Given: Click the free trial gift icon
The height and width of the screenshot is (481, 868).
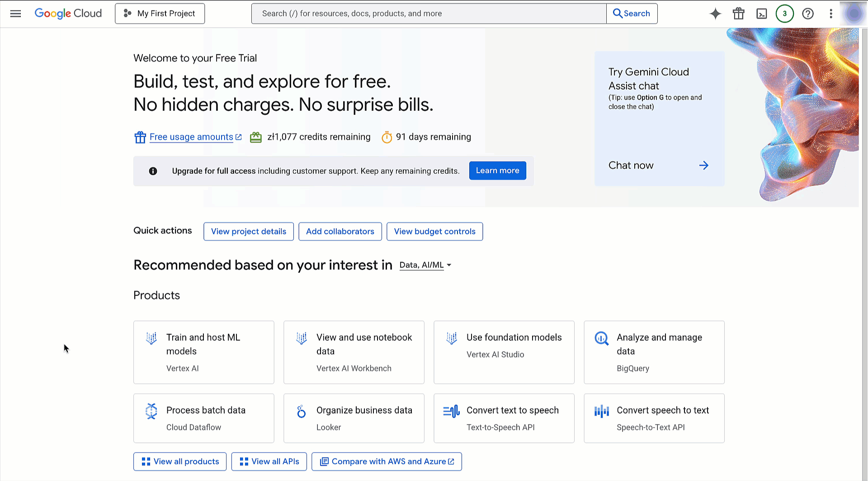Looking at the screenshot, I should (x=738, y=14).
